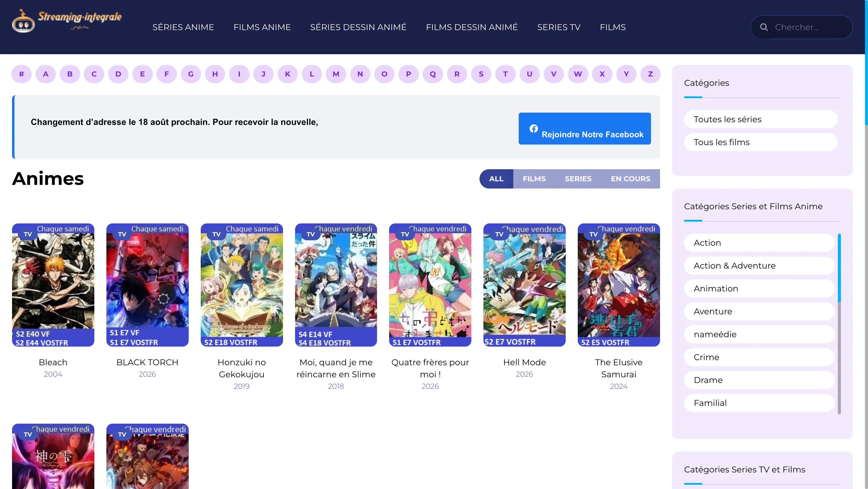This screenshot has height=489, width=868.
Task: Select the ALL filter tab
Action: click(x=496, y=179)
